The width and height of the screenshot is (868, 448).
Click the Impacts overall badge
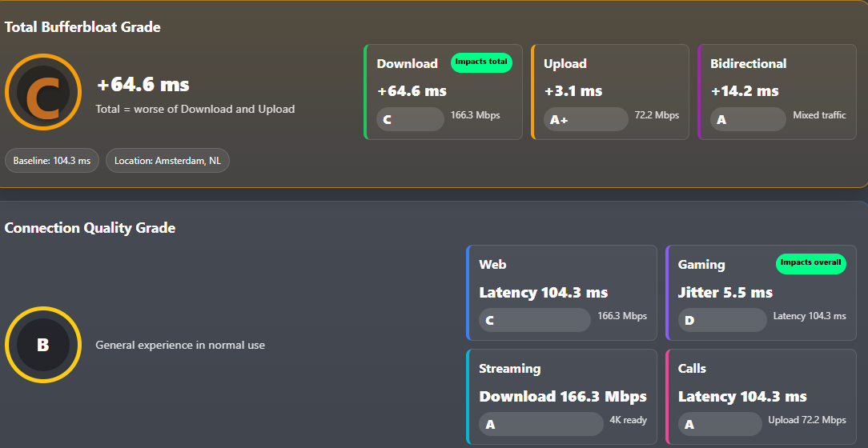coord(811,263)
